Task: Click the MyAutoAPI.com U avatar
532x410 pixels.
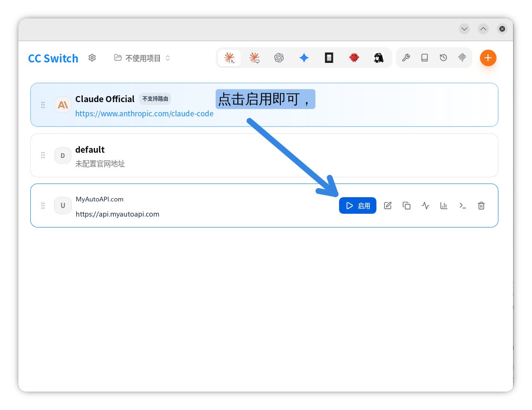Action: coord(63,206)
